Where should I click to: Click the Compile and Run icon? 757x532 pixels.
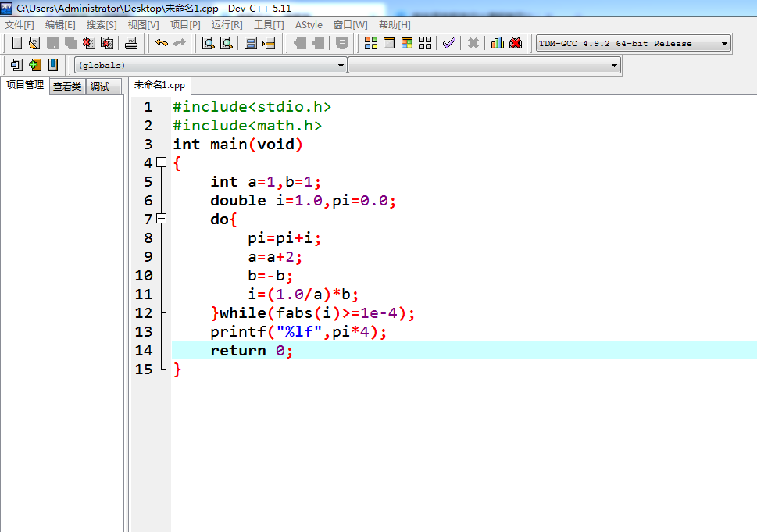click(x=407, y=43)
